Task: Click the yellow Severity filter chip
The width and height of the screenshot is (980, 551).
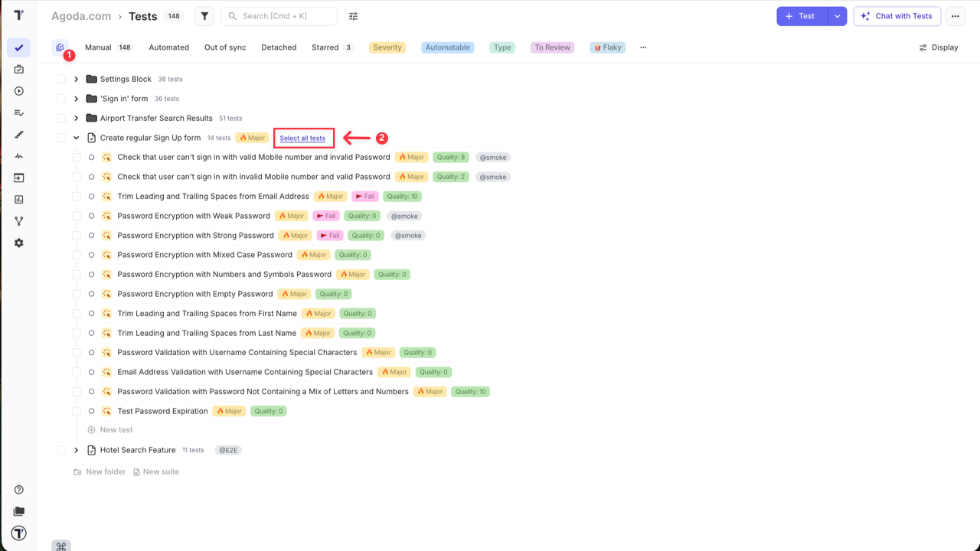Action: (x=387, y=47)
